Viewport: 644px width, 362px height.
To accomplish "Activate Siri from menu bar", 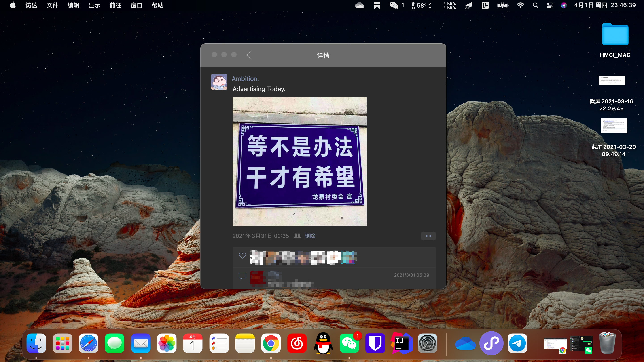I will [x=563, y=5].
